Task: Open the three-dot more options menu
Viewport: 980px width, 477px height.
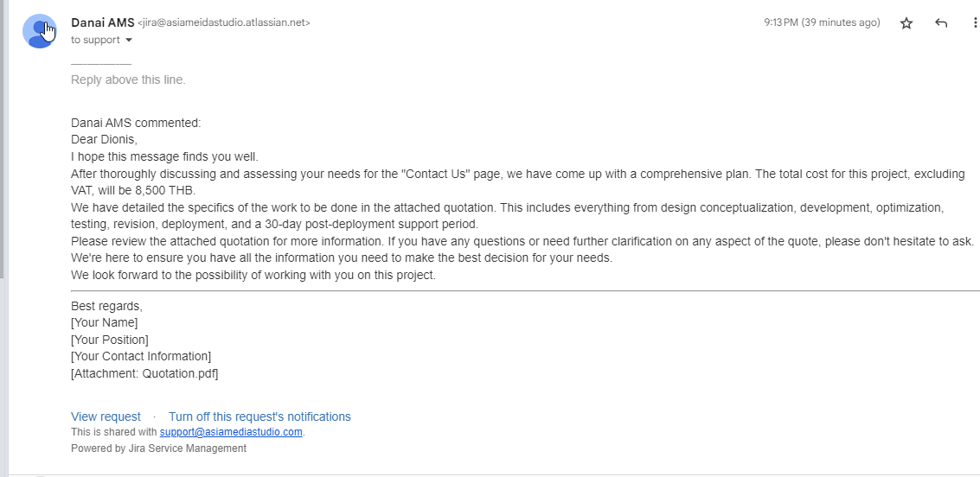Action: coord(975,23)
